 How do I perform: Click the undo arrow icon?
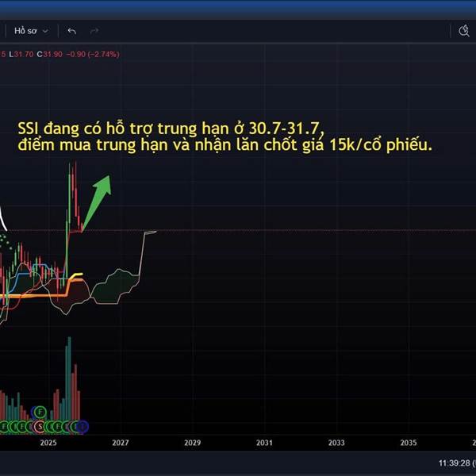click(72, 31)
